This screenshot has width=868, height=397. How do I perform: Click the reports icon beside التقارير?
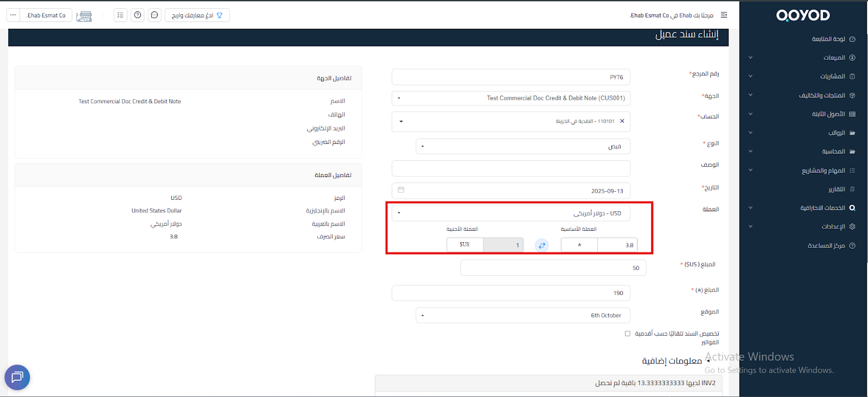pyautogui.click(x=852, y=189)
